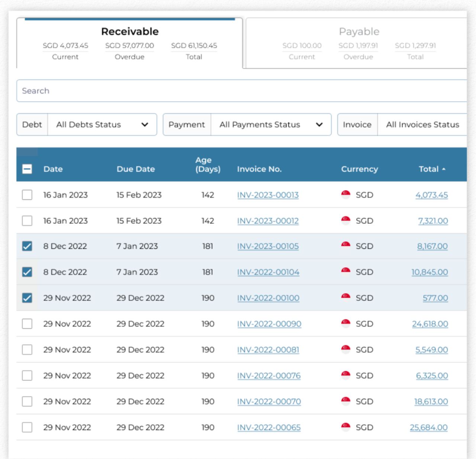Switch to the Receivable tab
The width and height of the screenshot is (476, 459).
(130, 43)
